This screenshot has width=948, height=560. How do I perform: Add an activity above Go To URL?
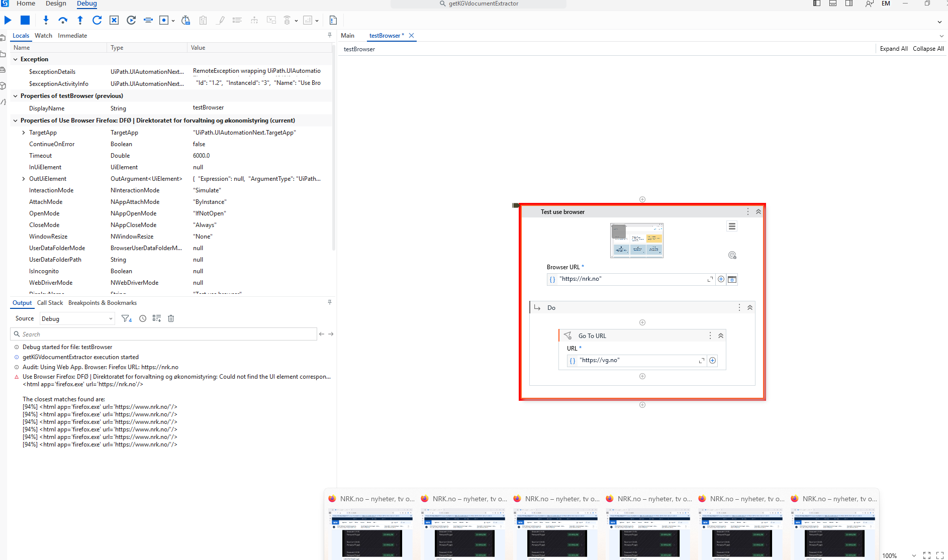pos(642,322)
